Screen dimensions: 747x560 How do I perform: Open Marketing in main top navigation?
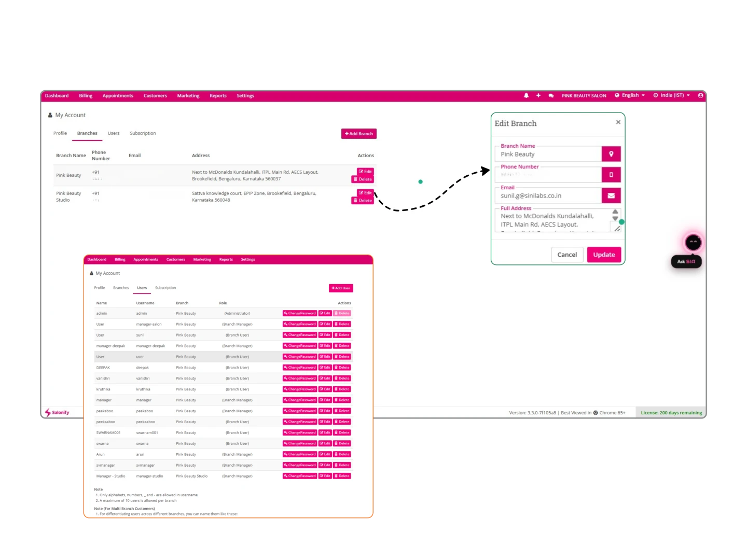coord(188,96)
